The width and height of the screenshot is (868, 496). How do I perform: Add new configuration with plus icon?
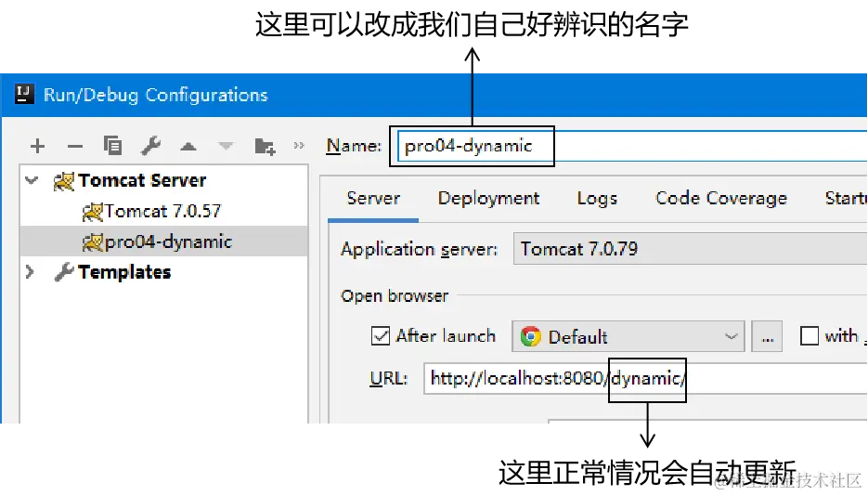37,146
